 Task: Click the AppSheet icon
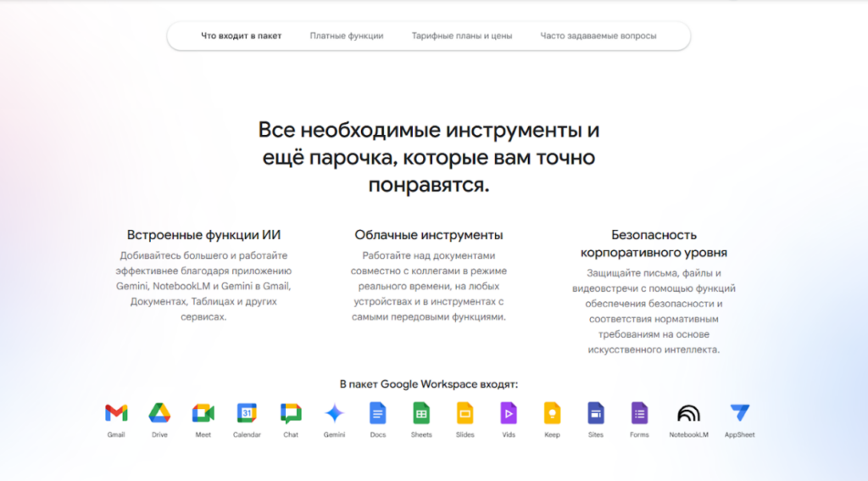(x=739, y=413)
